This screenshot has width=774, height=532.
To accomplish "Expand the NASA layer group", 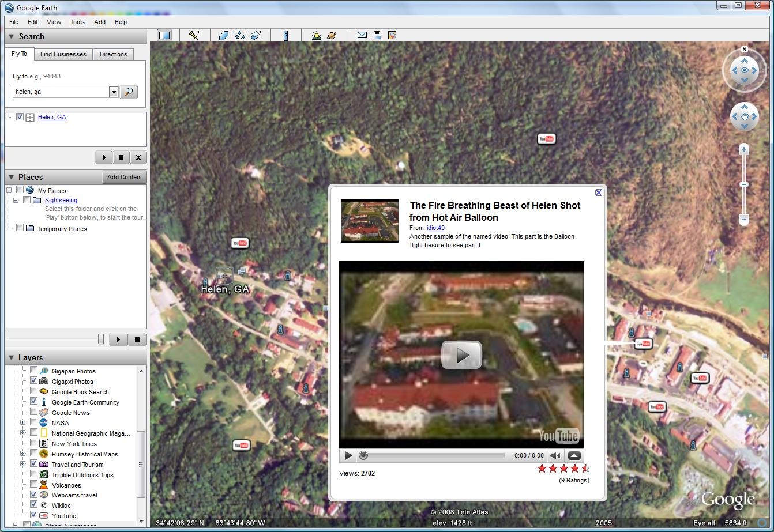I will (x=23, y=422).
